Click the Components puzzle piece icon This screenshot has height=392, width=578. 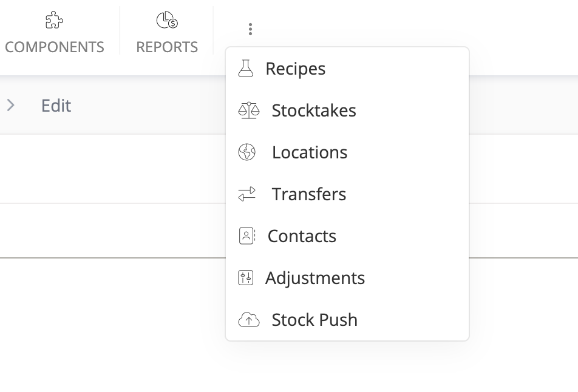pyautogui.click(x=54, y=21)
